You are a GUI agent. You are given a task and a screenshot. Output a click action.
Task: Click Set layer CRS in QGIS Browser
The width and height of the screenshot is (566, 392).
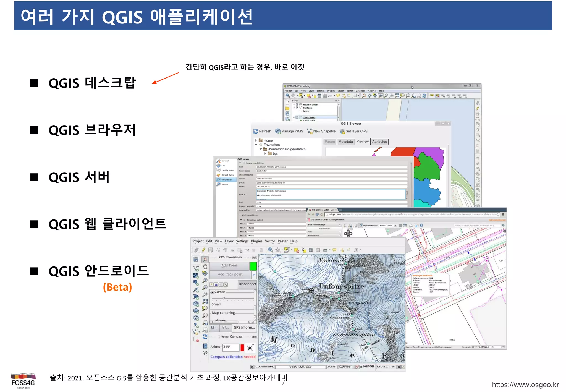coord(354,131)
